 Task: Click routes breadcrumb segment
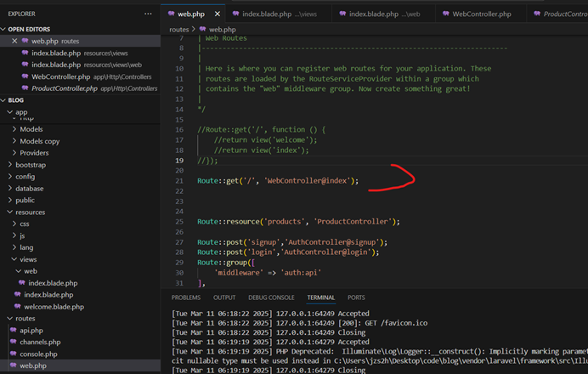pyautogui.click(x=179, y=29)
